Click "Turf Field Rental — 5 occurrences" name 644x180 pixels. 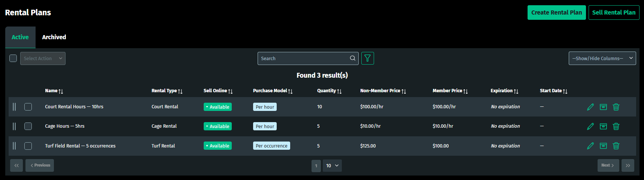[x=80, y=146]
